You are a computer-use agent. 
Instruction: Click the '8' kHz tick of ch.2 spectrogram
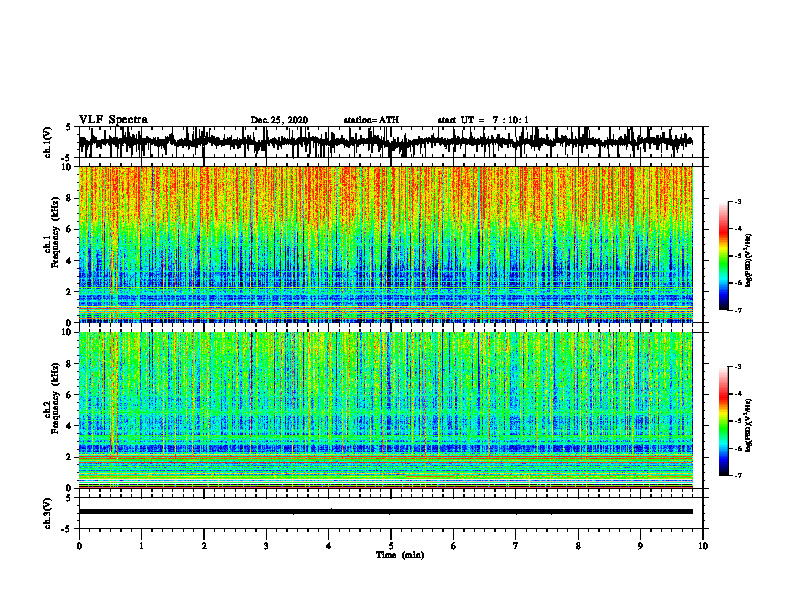point(71,364)
